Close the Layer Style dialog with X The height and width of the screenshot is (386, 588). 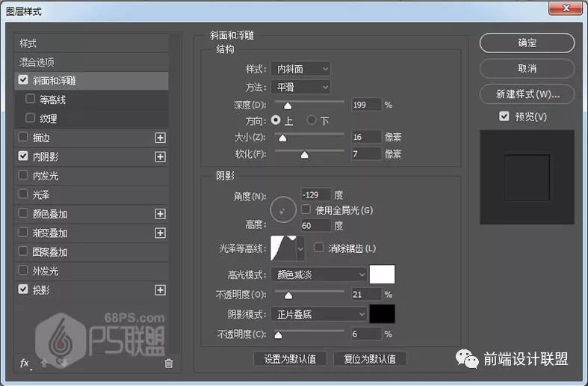click(566, 8)
